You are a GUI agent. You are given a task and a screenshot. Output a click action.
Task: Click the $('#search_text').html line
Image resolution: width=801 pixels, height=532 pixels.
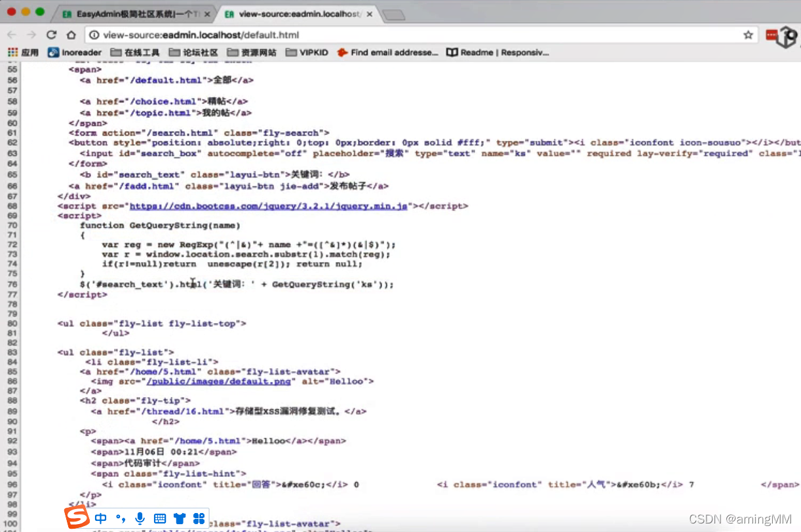[237, 285]
